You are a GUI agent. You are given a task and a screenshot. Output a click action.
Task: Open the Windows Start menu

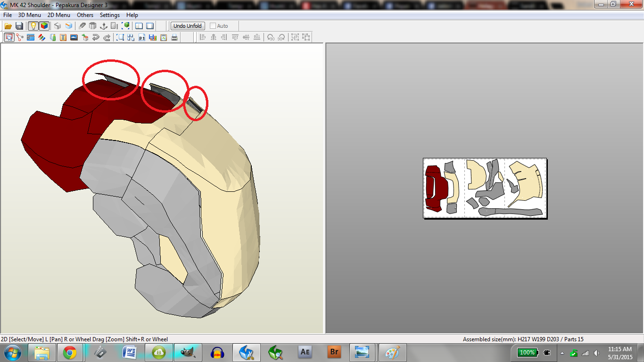pyautogui.click(x=12, y=352)
